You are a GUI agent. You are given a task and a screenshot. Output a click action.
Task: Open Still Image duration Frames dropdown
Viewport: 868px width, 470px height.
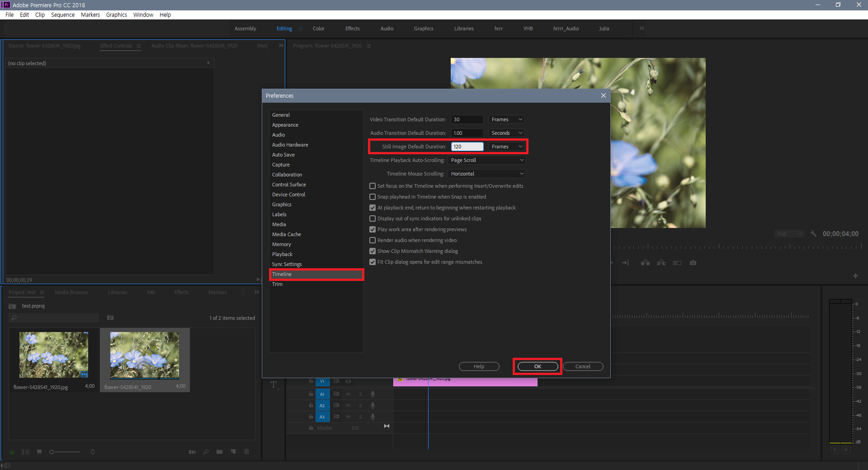pos(507,147)
